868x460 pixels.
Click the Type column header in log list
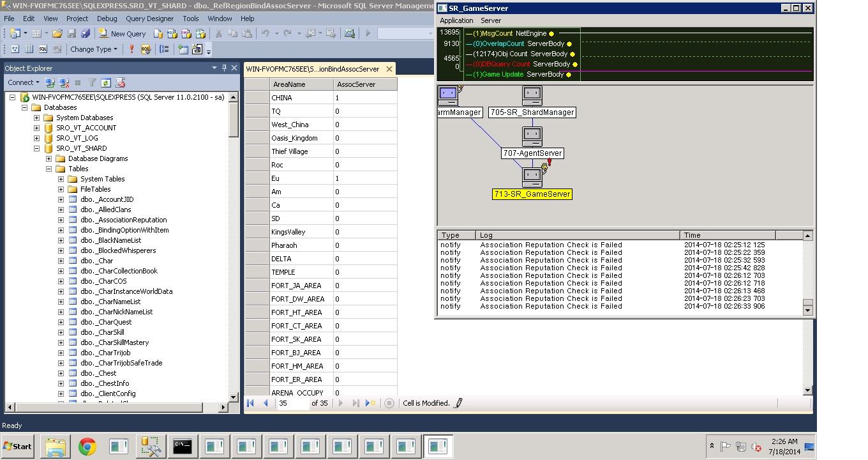click(x=457, y=235)
